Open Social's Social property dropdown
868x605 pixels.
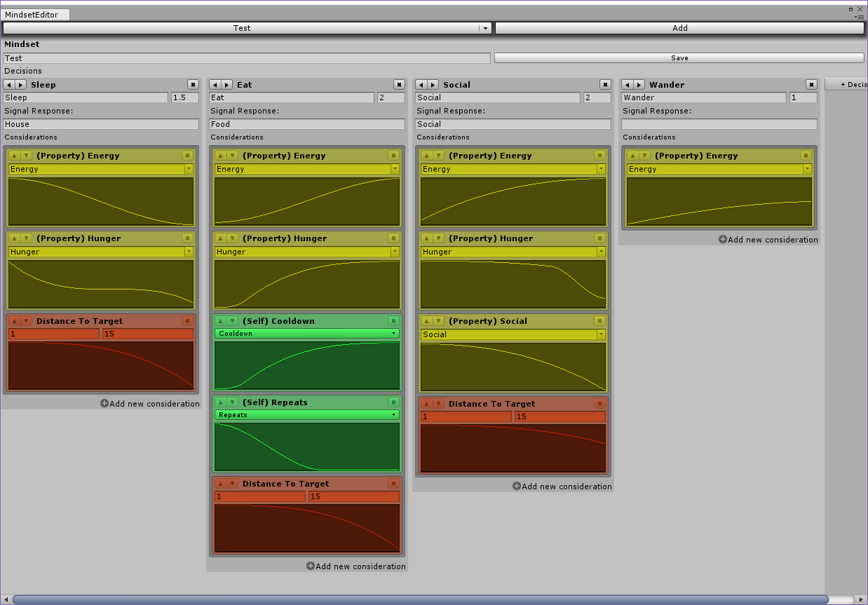coord(513,334)
